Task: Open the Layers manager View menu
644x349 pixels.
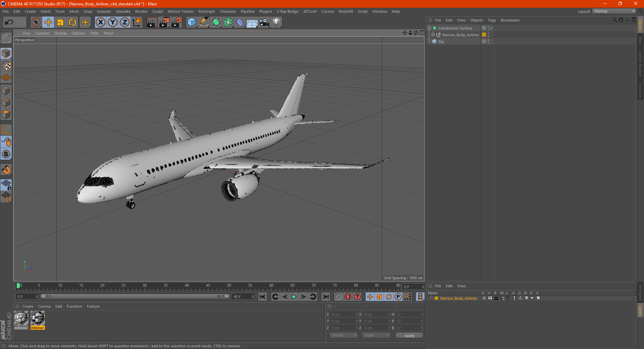Action: pos(461,286)
